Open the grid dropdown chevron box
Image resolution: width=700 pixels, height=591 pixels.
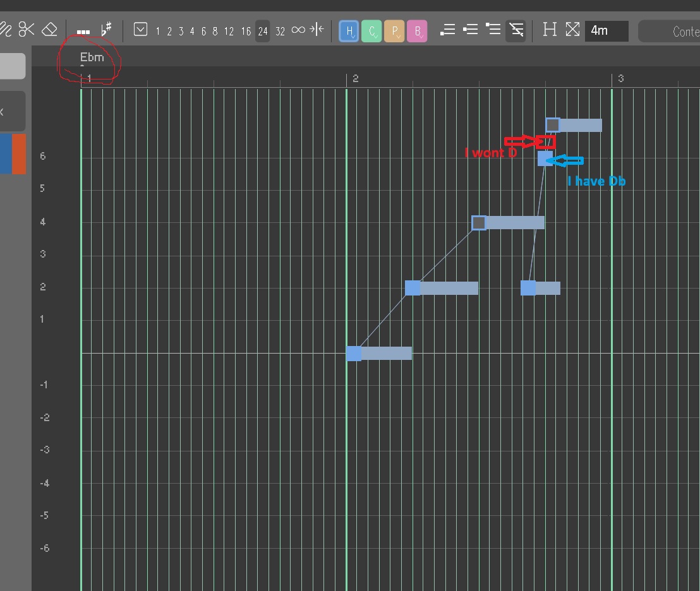(x=141, y=30)
